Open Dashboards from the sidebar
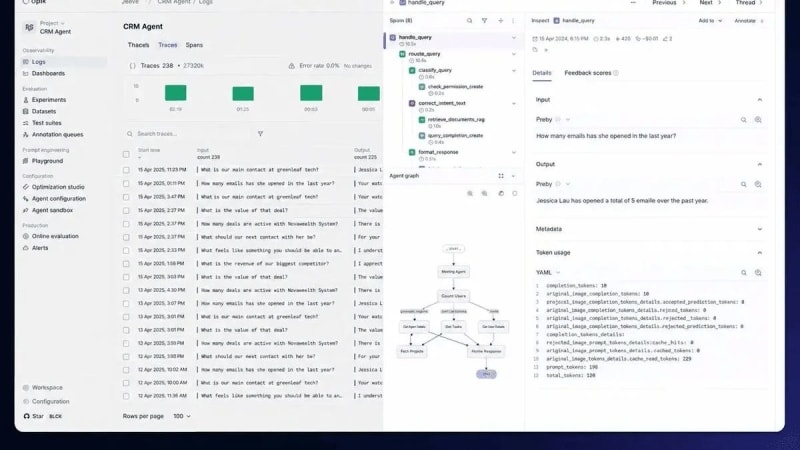The height and width of the screenshot is (450, 800). pyautogui.click(x=48, y=73)
